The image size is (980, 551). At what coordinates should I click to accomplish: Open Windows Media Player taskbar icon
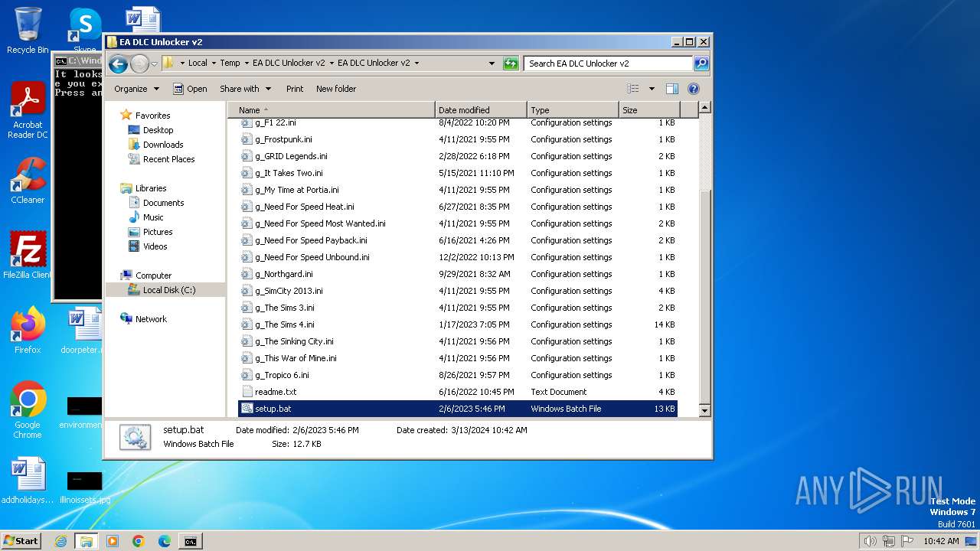click(x=113, y=541)
